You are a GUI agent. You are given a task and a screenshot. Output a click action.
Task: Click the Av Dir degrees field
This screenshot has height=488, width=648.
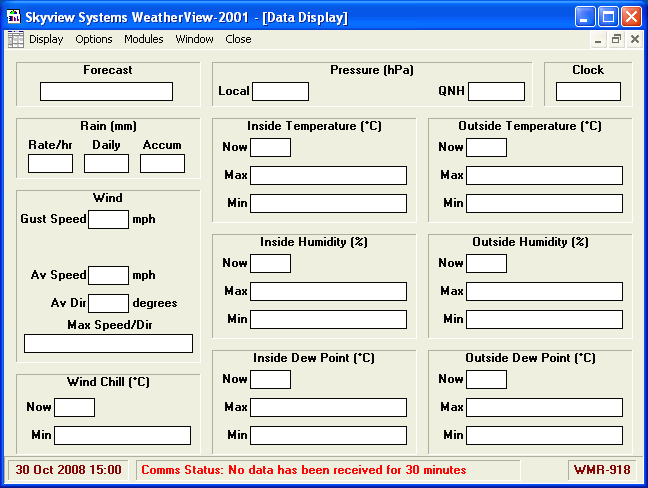pyautogui.click(x=108, y=304)
